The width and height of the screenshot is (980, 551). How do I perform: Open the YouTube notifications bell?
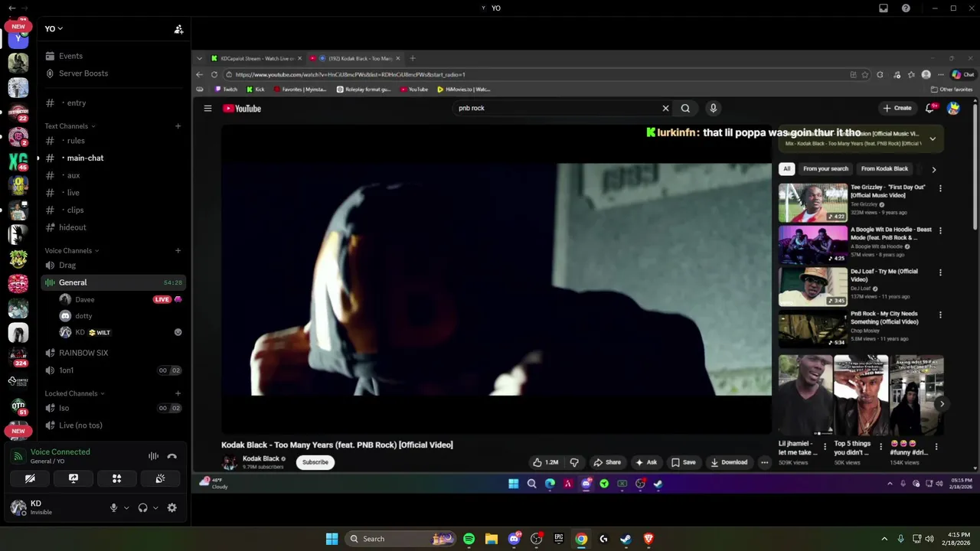930,109
